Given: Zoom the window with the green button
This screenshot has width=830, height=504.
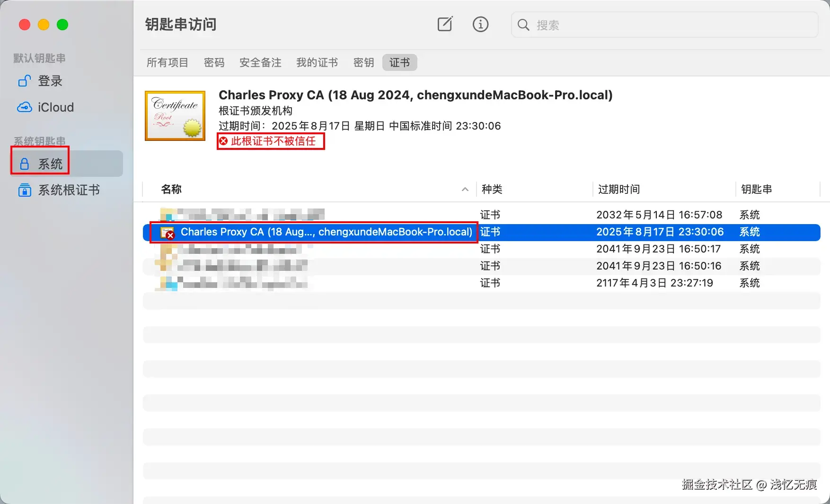Looking at the screenshot, I should coord(62,25).
